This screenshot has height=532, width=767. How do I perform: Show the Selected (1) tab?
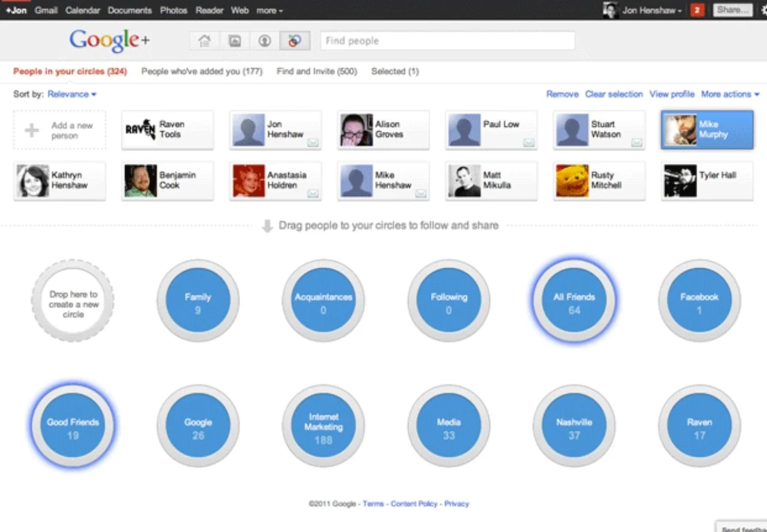click(x=395, y=71)
